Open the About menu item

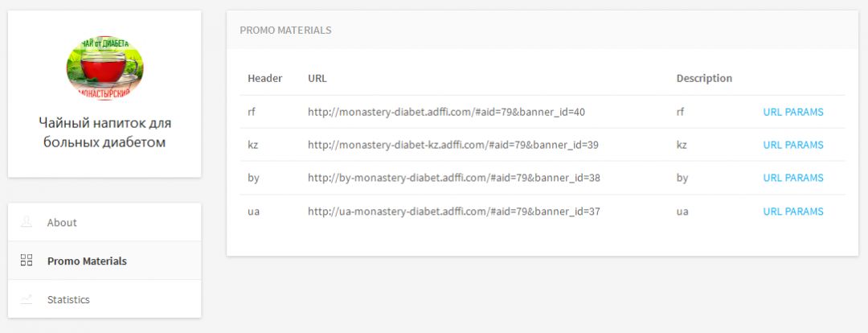(x=104, y=222)
